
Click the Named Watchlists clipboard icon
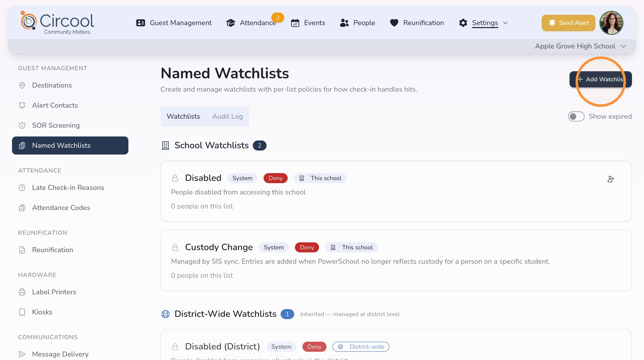coord(22,146)
